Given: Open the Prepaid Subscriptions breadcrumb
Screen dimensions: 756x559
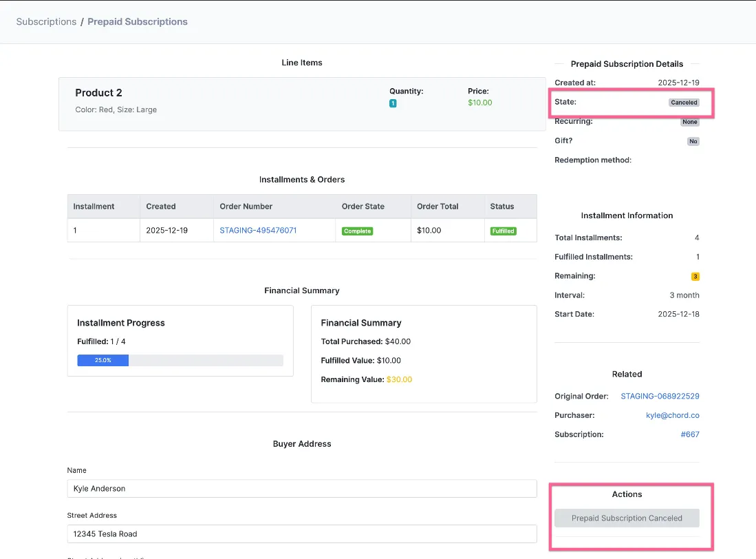Looking at the screenshot, I should point(138,22).
